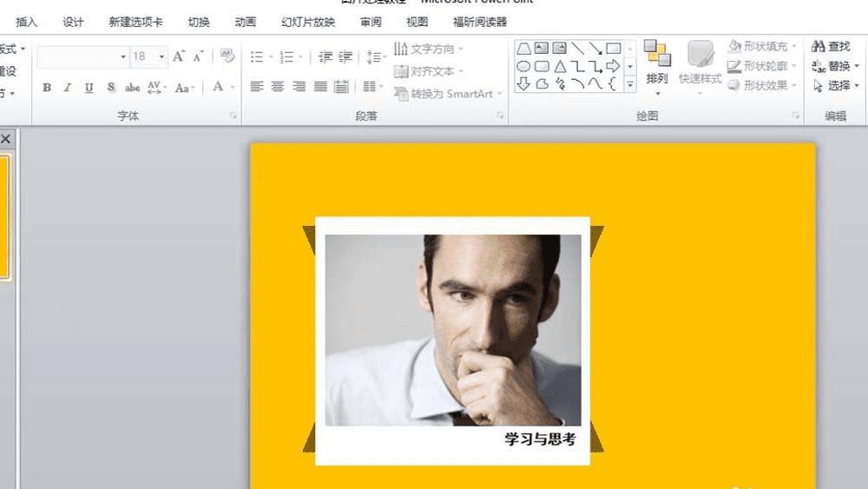
Task: Open font name dropdown
Action: tap(123, 56)
